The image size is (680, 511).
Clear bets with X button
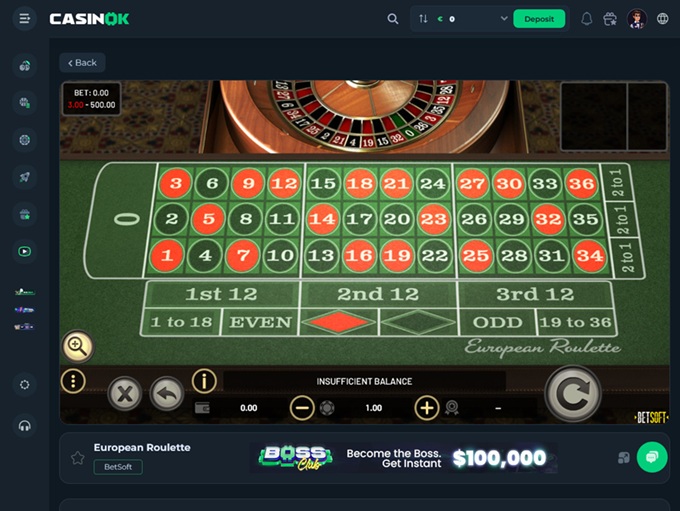pyautogui.click(x=125, y=394)
